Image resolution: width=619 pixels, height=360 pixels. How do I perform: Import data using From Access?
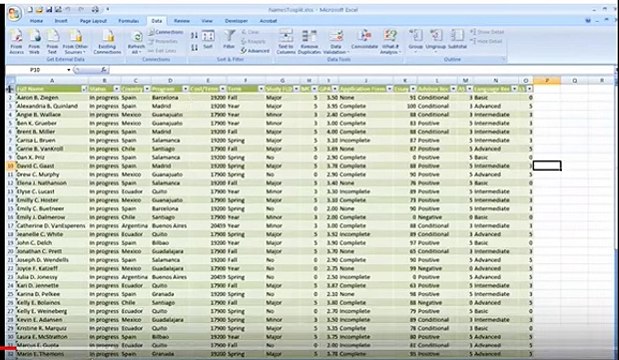click(17, 42)
